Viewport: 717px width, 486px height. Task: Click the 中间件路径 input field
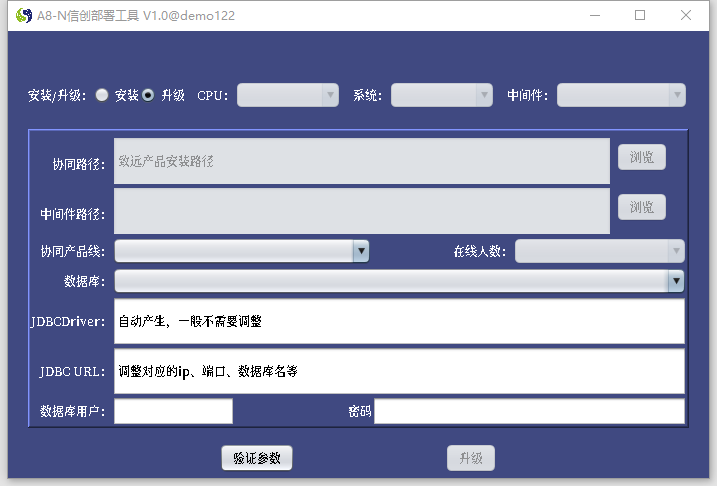point(362,211)
